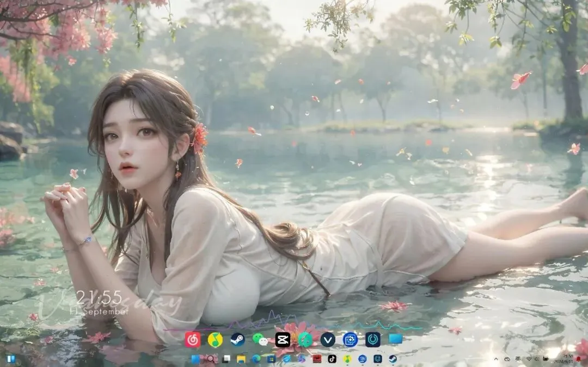Open the cloud sync tray icon
The image size is (588, 367).
[x=507, y=359]
